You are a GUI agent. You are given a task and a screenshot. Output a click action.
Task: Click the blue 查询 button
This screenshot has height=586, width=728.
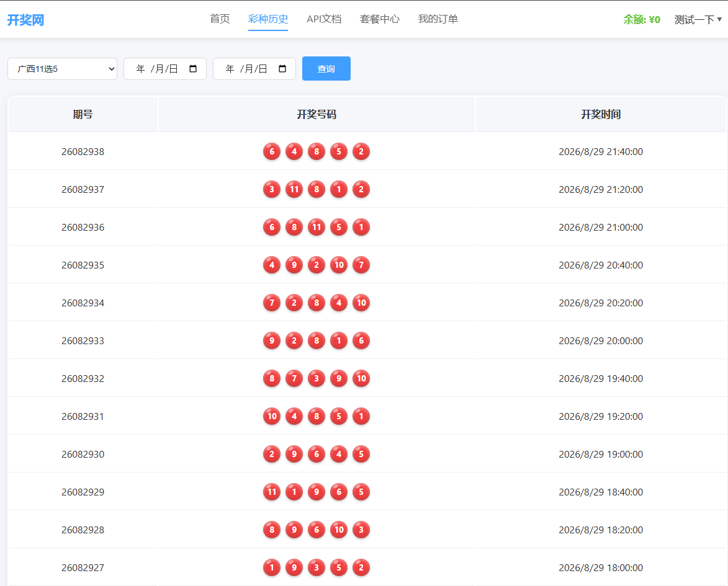coord(326,69)
